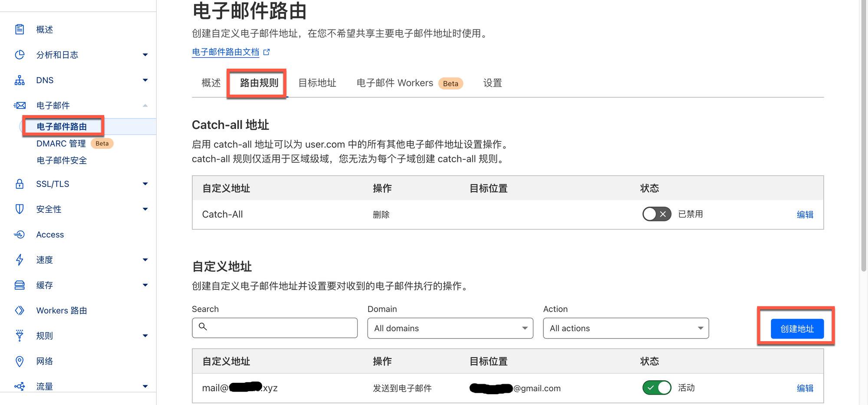Disable the mail@ custom address toggle
This screenshot has height=405, width=868.
657,388
